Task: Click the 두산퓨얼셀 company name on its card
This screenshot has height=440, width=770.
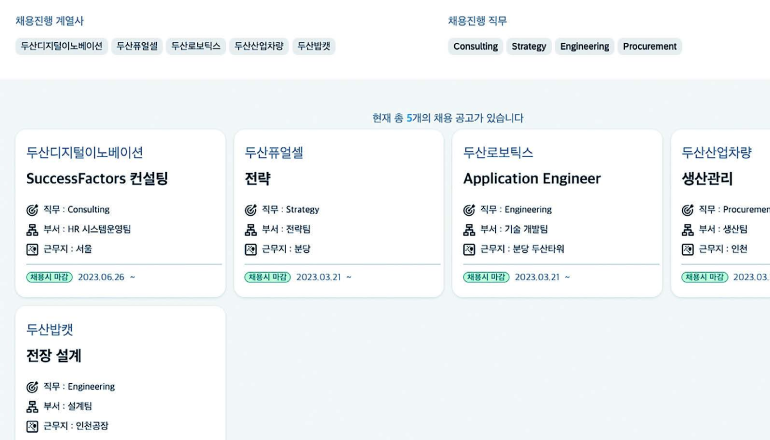Action: (x=274, y=152)
